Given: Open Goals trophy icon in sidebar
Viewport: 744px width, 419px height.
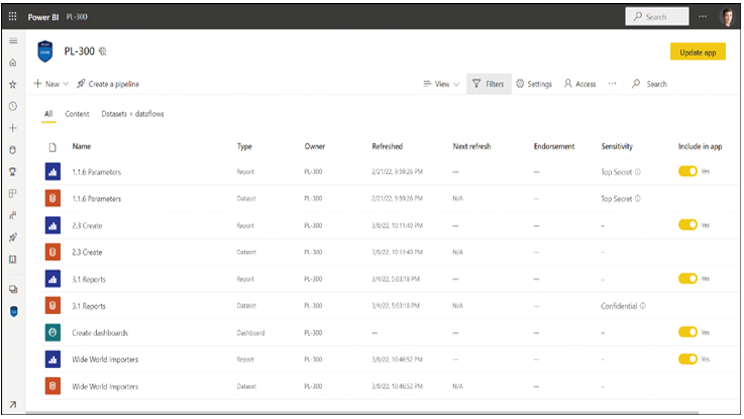Looking at the screenshot, I should (x=13, y=172).
